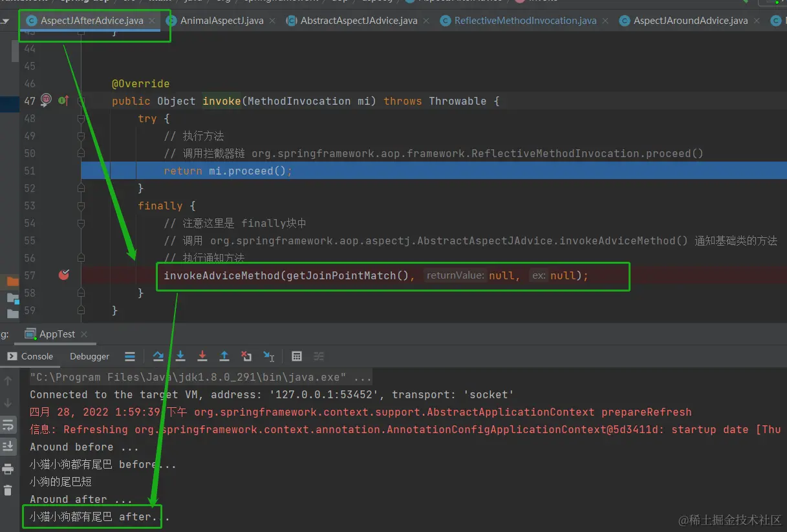Click the Trace Current Stream Chain icon
This screenshot has width=787, height=532.
pyautogui.click(x=319, y=356)
